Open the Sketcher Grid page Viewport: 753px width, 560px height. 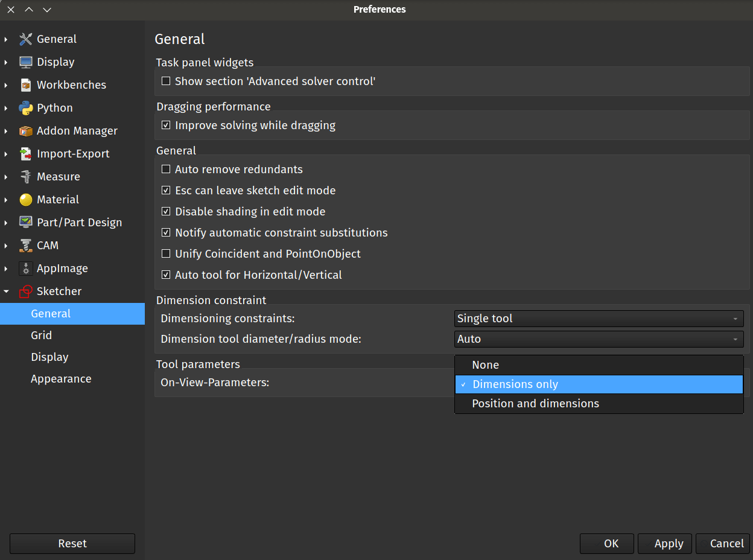tap(42, 336)
